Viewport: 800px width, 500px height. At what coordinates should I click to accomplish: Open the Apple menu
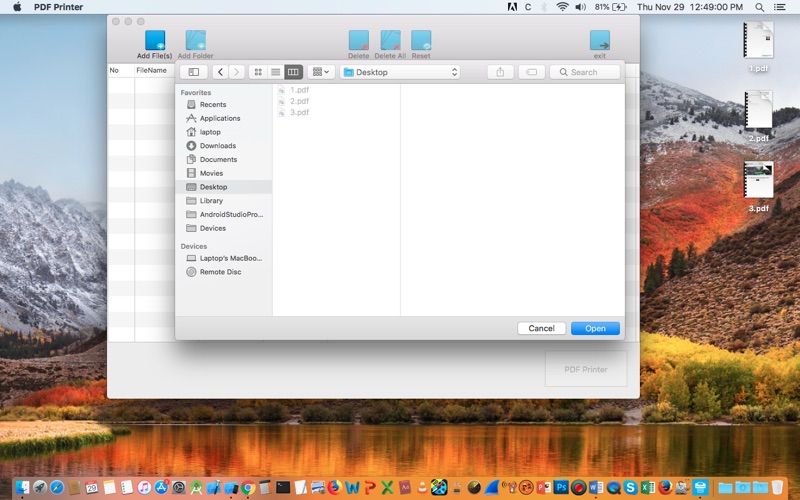pos(17,7)
